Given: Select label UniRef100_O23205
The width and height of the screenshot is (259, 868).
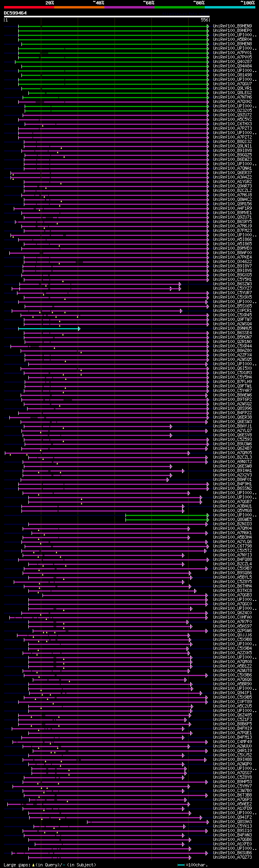Looking at the screenshot, I should pos(232,111).
